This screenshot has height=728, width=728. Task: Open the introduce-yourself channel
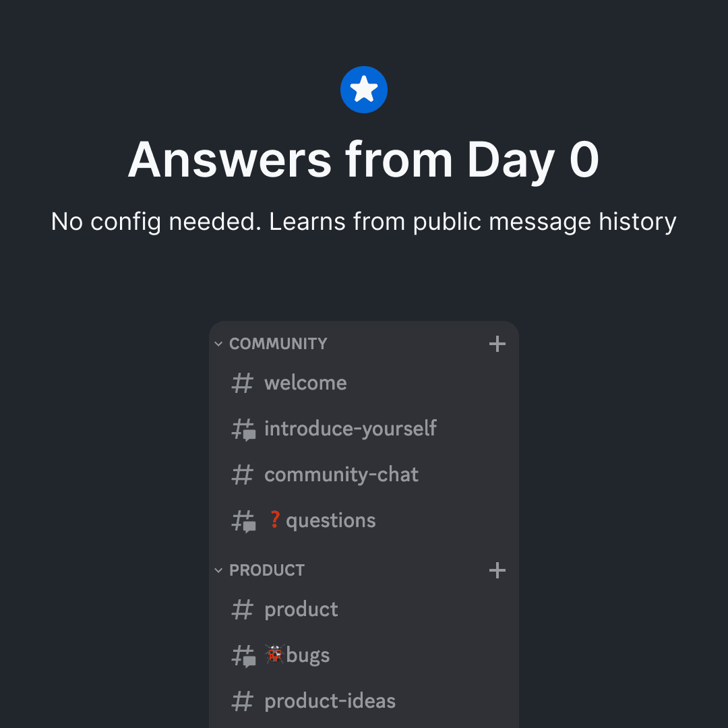(351, 429)
